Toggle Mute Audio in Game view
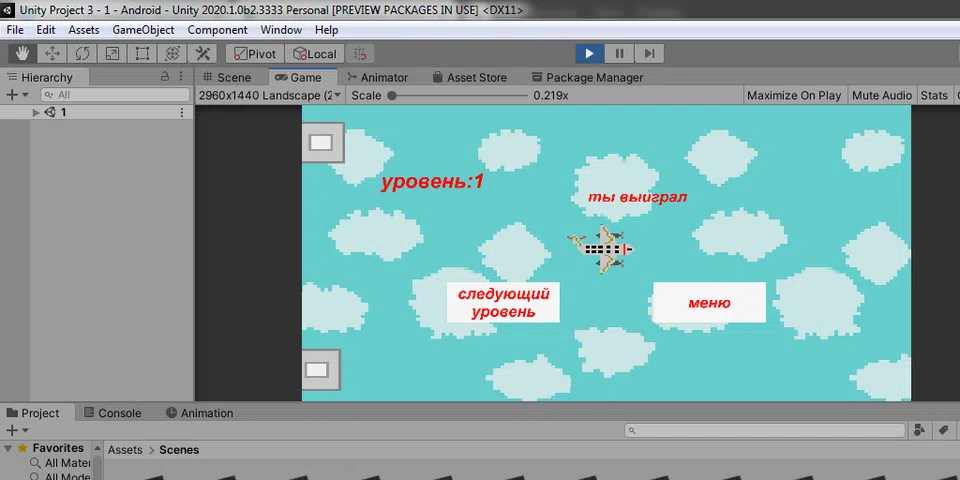This screenshot has height=480, width=960. (881, 95)
